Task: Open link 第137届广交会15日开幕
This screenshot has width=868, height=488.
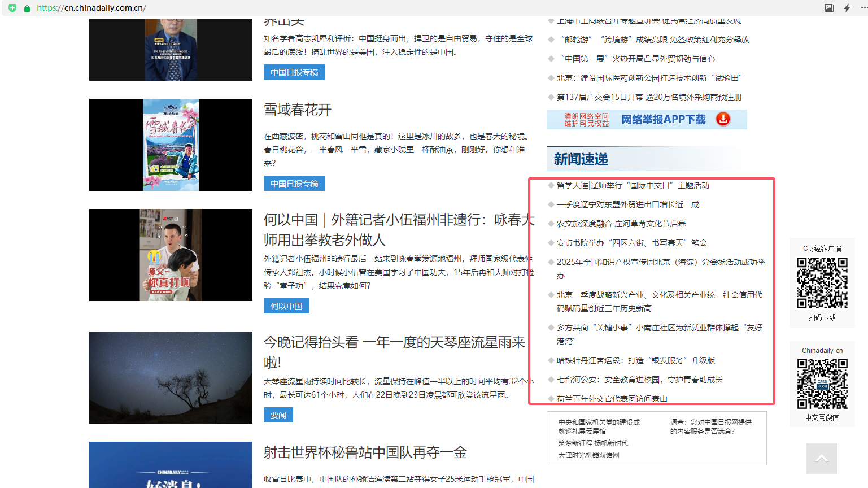Action: pos(649,97)
